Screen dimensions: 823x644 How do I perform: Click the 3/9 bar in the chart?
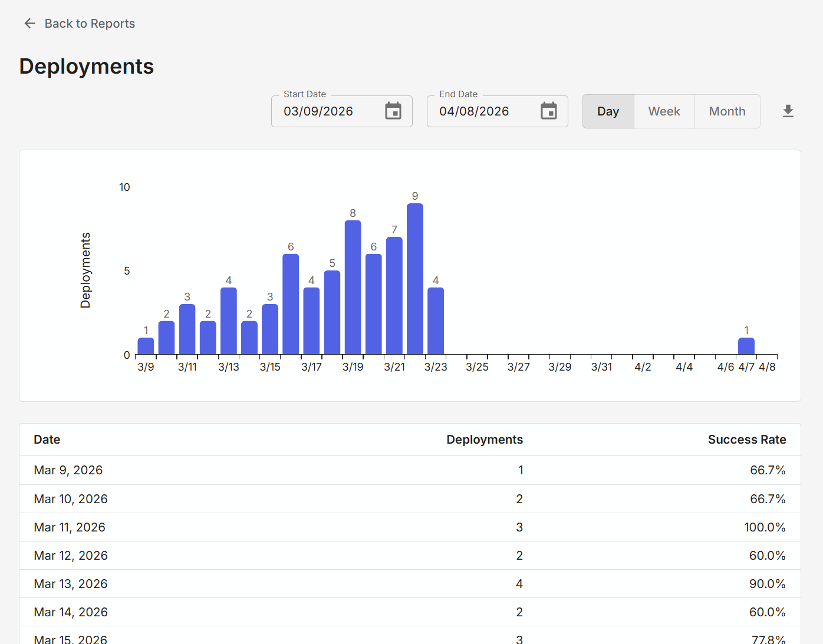click(146, 346)
